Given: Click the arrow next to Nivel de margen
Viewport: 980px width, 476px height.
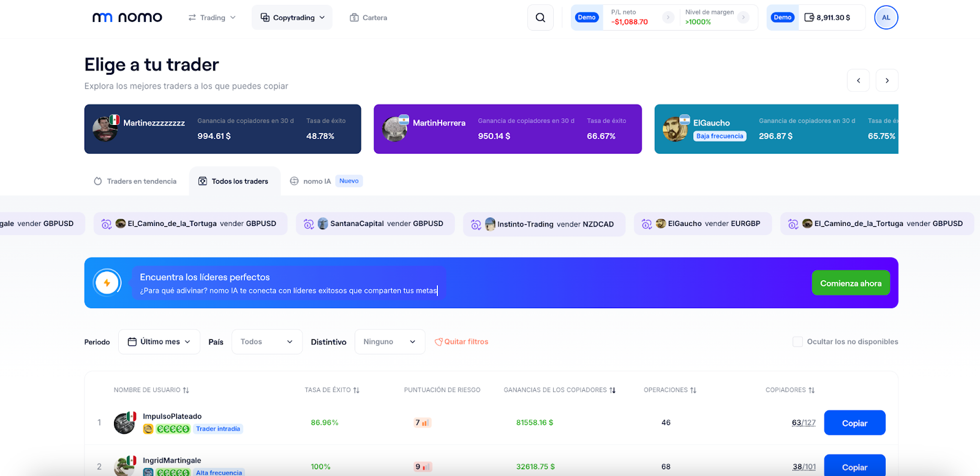Looking at the screenshot, I should point(743,17).
